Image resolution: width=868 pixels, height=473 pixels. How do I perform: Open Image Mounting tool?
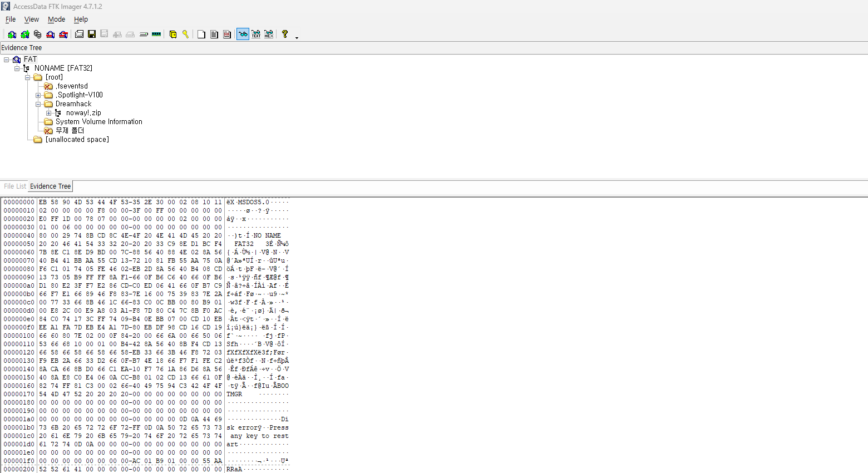click(x=37, y=35)
